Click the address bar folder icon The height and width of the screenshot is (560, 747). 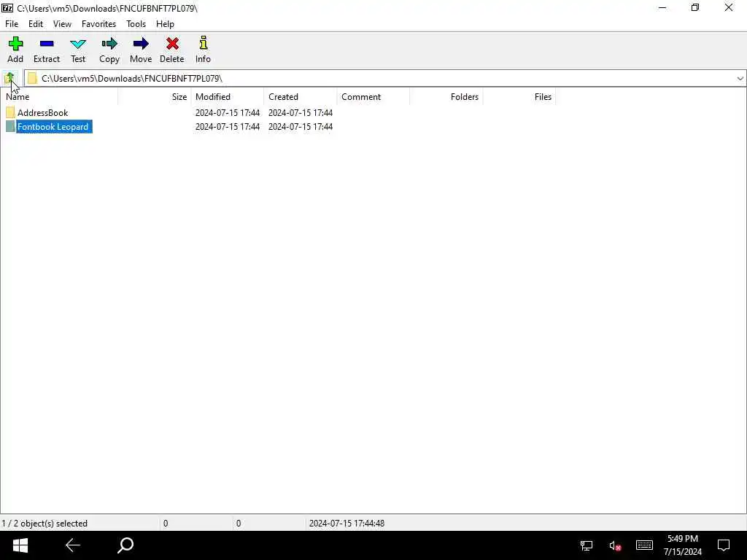[x=32, y=78]
